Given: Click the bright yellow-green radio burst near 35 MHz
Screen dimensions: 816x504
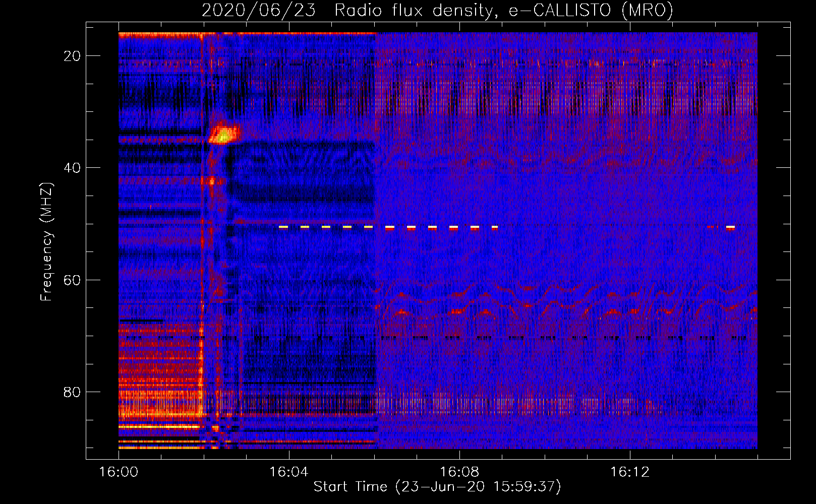Looking at the screenshot, I should click(x=224, y=134).
